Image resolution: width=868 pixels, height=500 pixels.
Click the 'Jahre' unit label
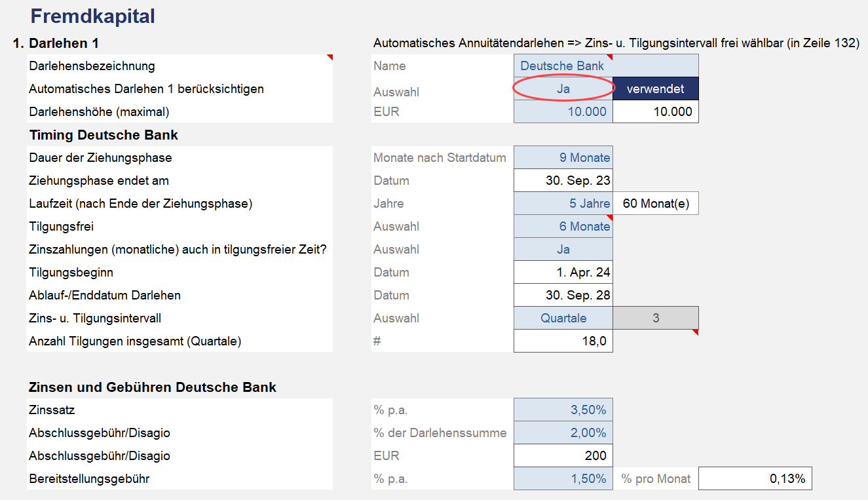pos(389,203)
